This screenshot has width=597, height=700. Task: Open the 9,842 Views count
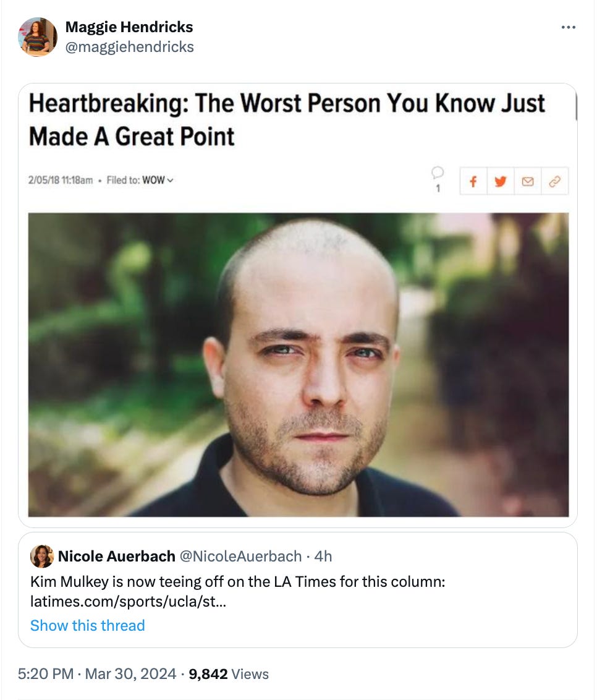click(x=229, y=673)
